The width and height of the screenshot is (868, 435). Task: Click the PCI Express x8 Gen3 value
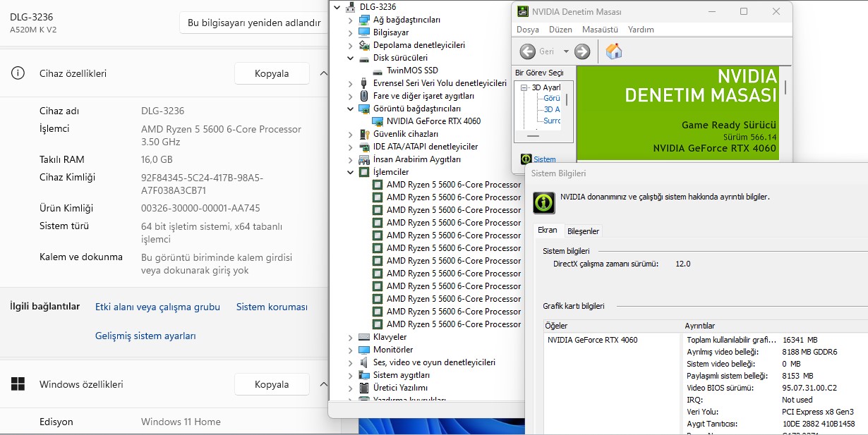[x=817, y=412]
